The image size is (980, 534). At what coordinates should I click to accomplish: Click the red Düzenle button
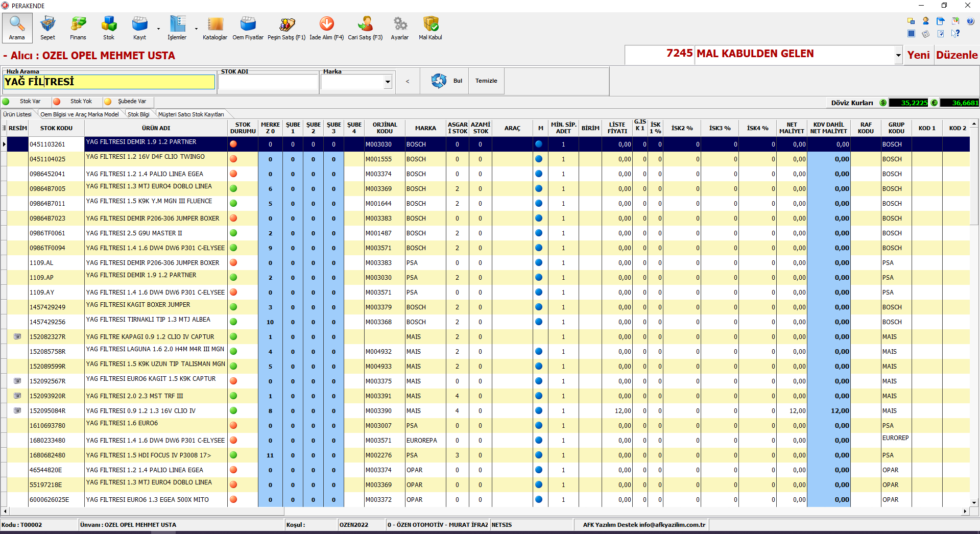pyautogui.click(x=957, y=55)
